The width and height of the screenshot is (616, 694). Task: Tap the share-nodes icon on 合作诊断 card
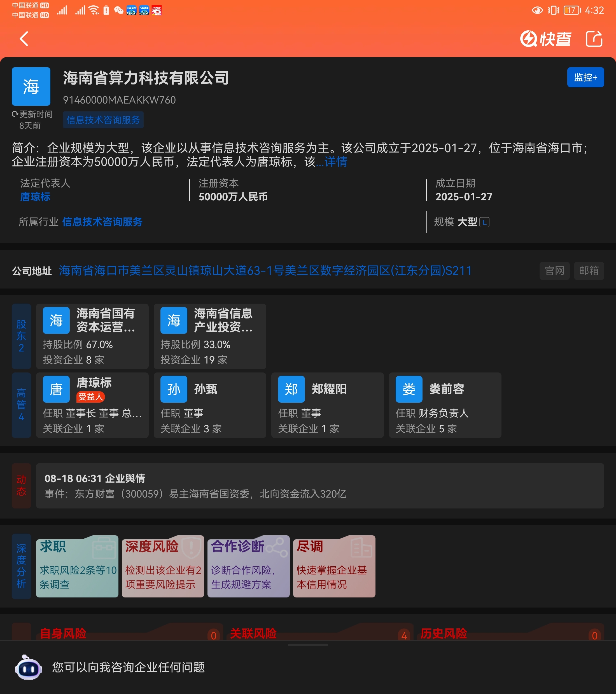(x=277, y=547)
